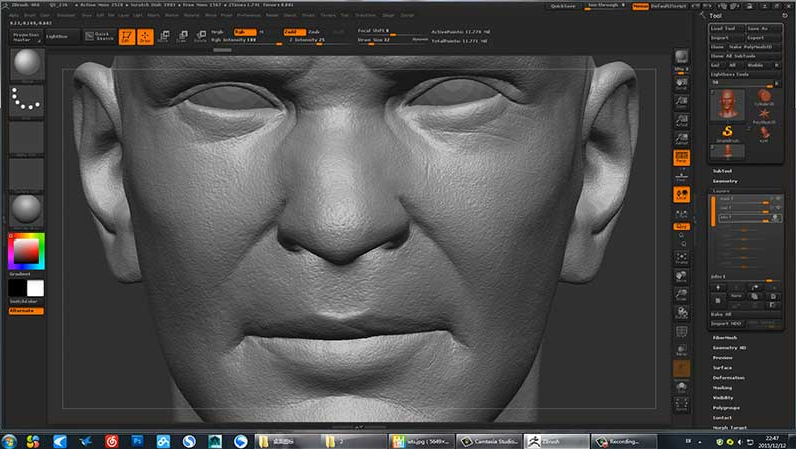Click the SwitchColor button
The height and width of the screenshot is (449, 796).
pyautogui.click(x=26, y=301)
